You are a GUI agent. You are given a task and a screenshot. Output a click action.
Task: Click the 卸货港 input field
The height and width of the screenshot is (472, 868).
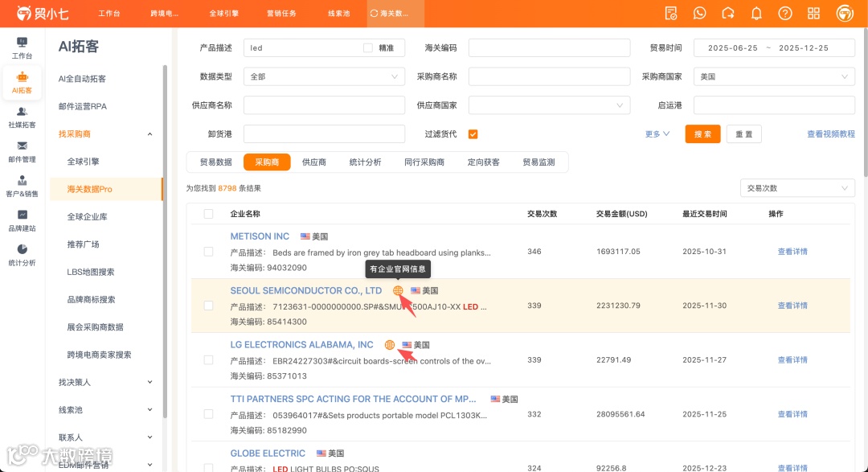(x=324, y=134)
